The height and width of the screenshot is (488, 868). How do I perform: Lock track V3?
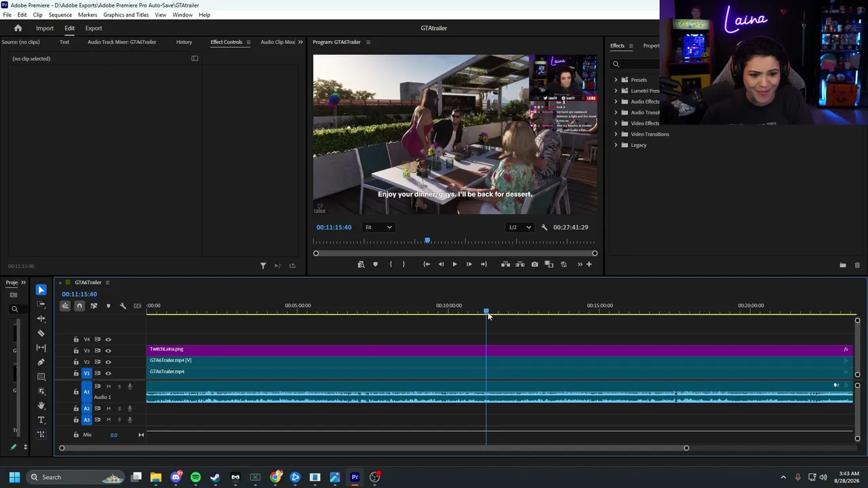(x=76, y=351)
